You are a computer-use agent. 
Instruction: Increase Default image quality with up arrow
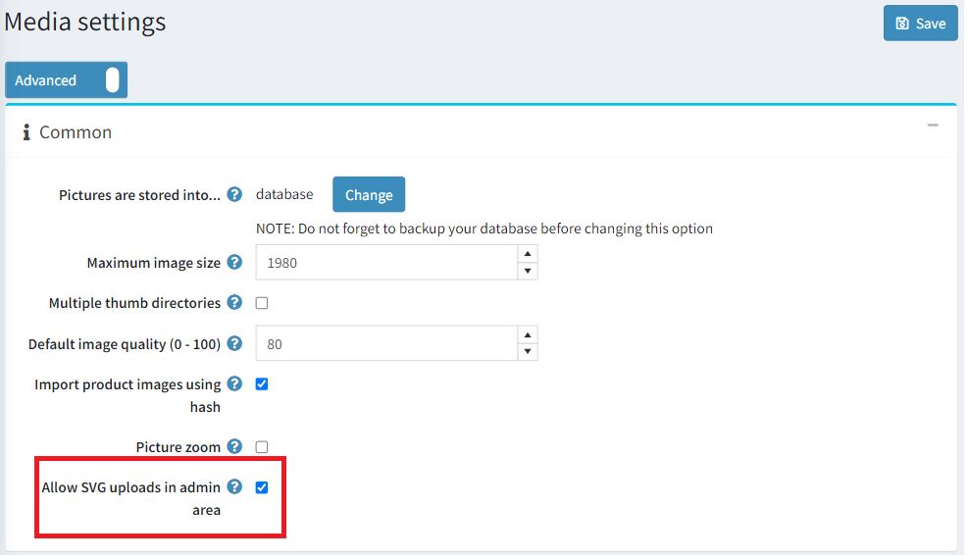point(528,335)
